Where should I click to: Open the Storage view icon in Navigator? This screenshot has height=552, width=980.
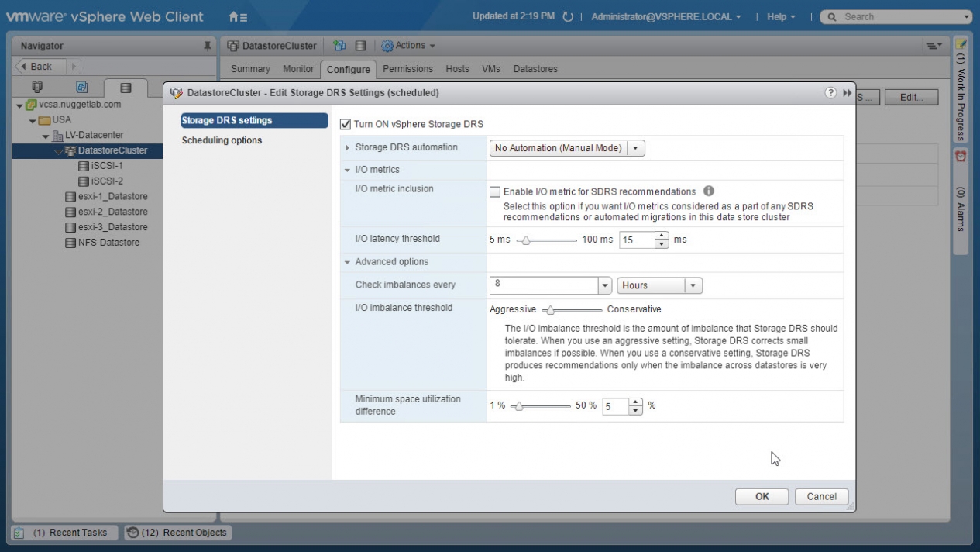point(126,88)
